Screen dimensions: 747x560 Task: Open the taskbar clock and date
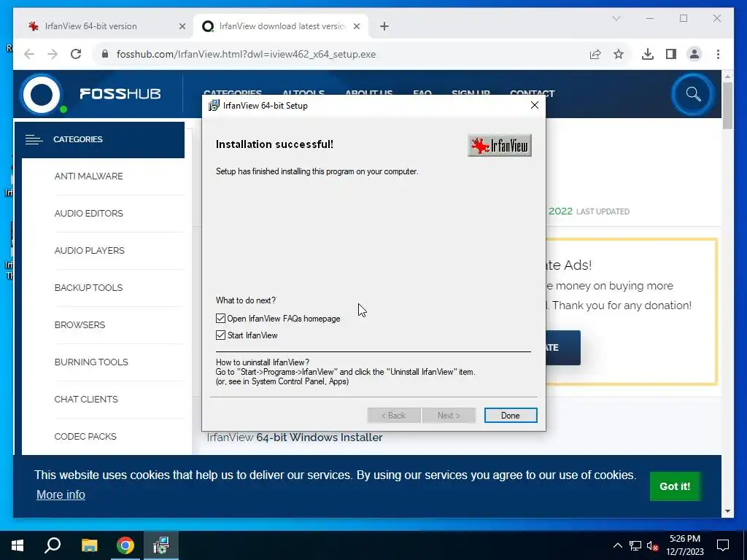click(685, 545)
